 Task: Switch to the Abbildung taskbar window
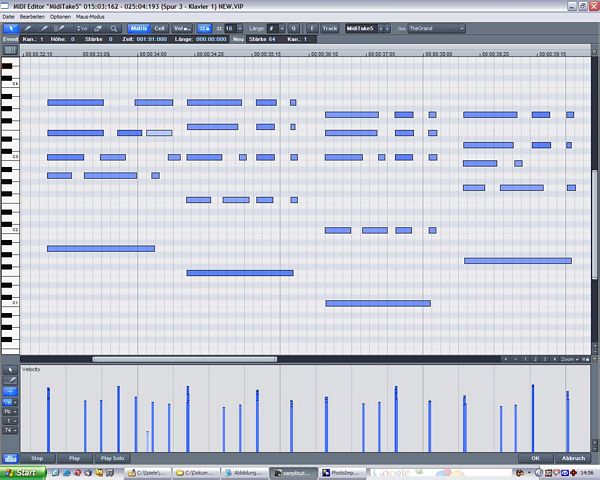(244, 473)
